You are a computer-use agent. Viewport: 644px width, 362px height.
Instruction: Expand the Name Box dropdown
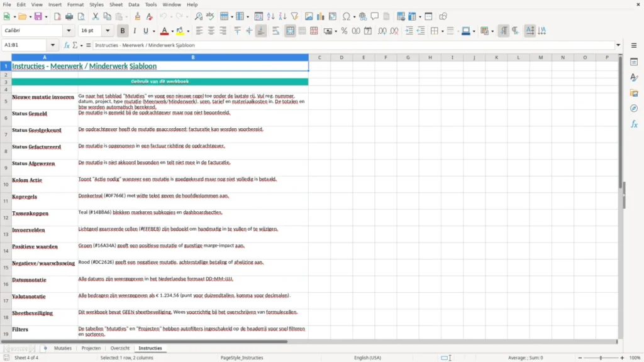(x=53, y=45)
